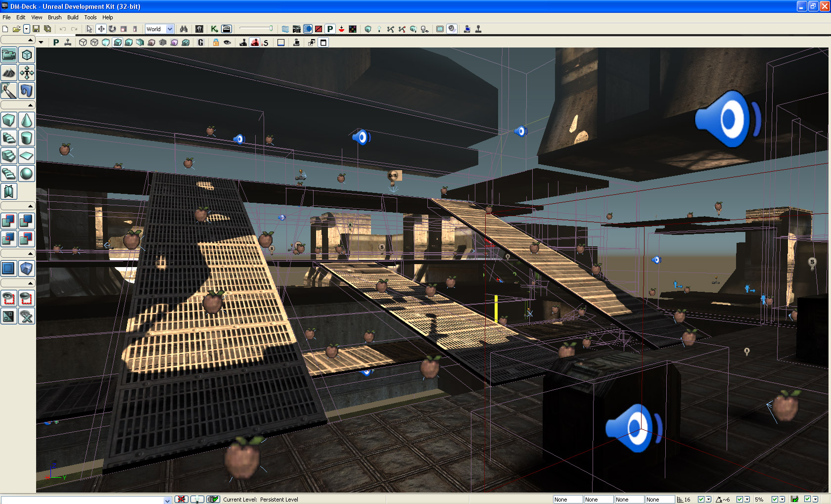This screenshot has width=831, height=504.
Task: Toggle the S streaming volume preview button
Action: 266,43
